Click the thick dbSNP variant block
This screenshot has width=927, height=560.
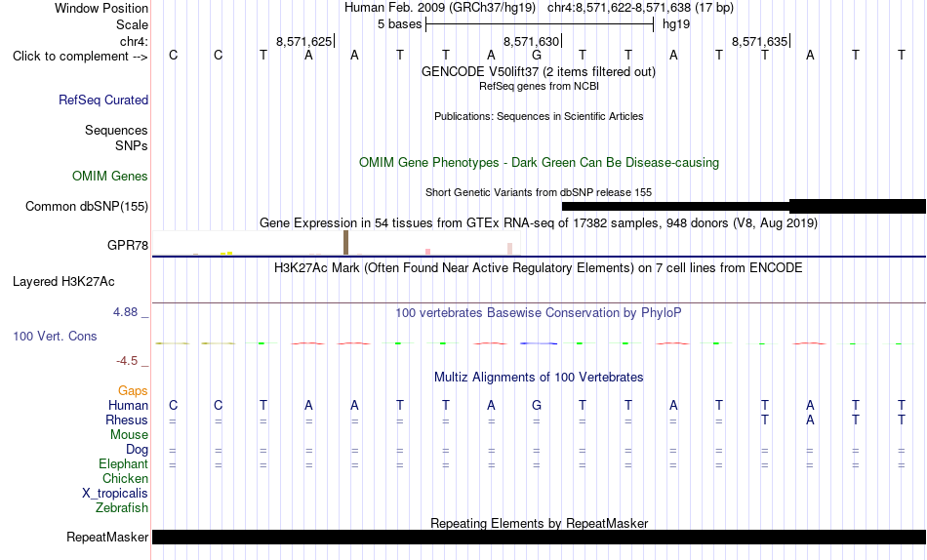(858, 207)
